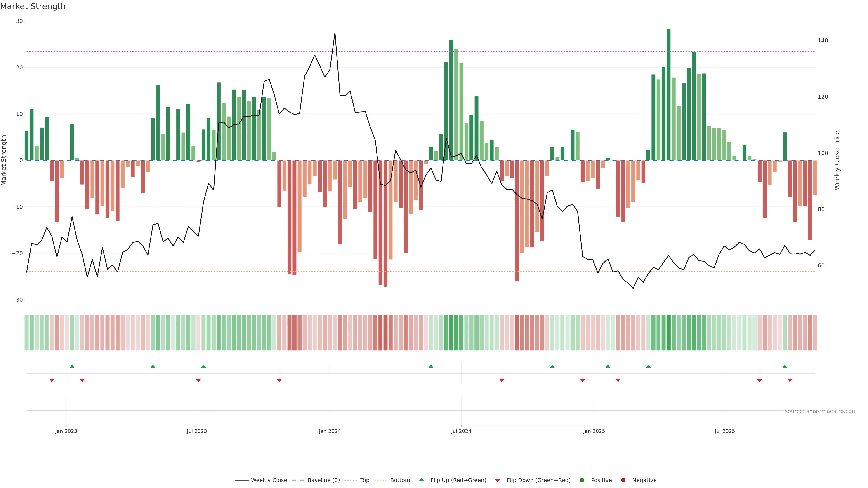Image resolution: width=868 pixels, height=488 pixels.
Task: Click the Positive green legend dot
Action: [x=582, y=480]
